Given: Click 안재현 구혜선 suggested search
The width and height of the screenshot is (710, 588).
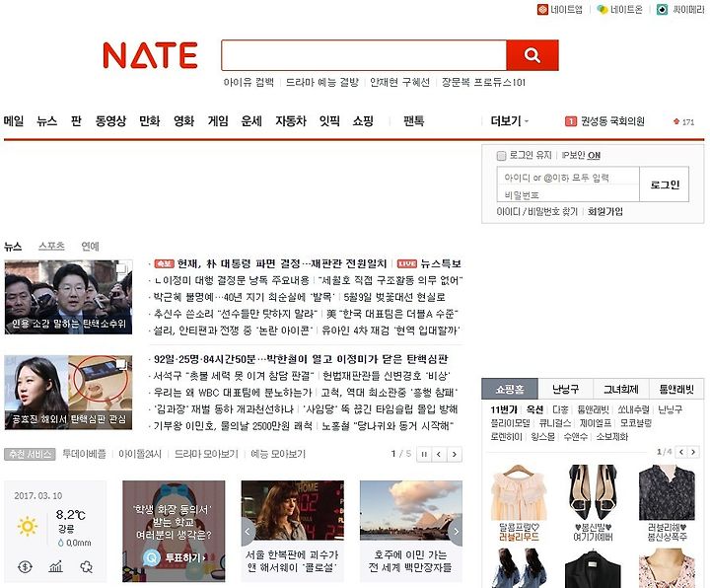Looking at the screenshot, I should tap(399, 83).
